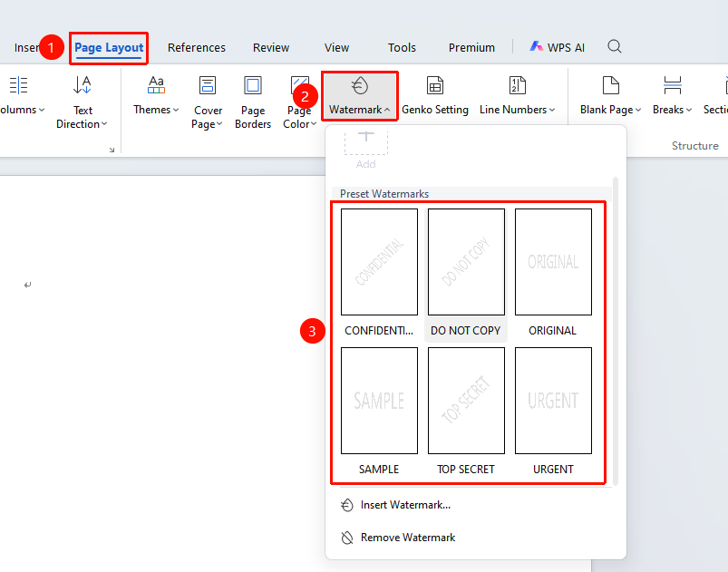Open the Tools tab

tap(402, 47)
